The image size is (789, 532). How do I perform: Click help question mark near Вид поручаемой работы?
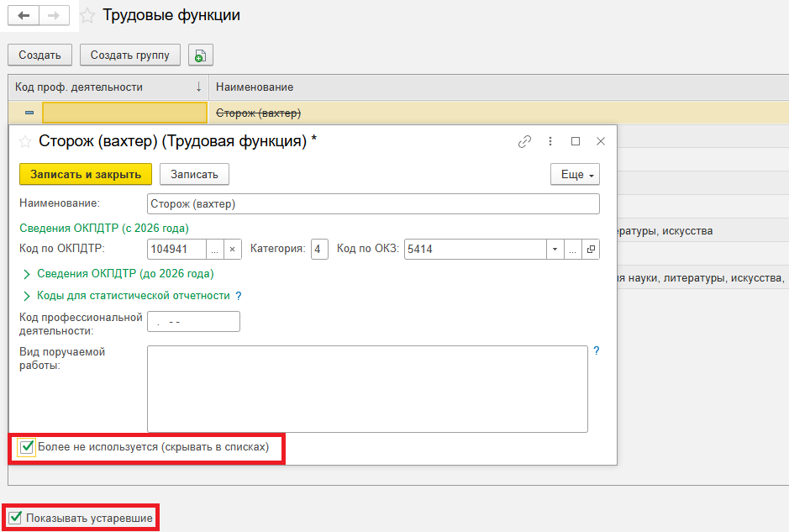[x=597, y=351]
